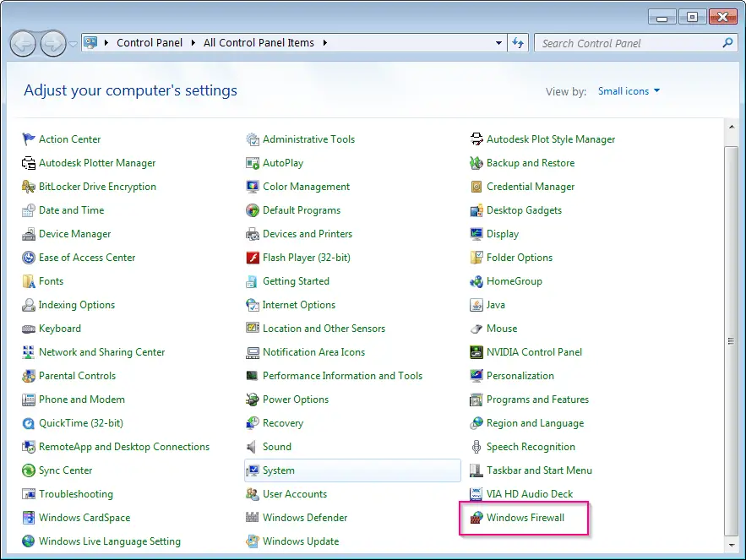
Task: Open the HomeGroup icon
Action: [x=476, y=281]
